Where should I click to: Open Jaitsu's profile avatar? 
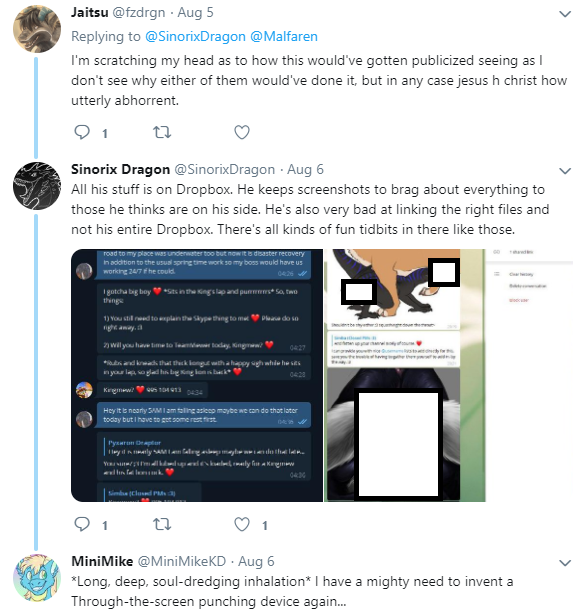pyautogui.click(x=37, y=29)
